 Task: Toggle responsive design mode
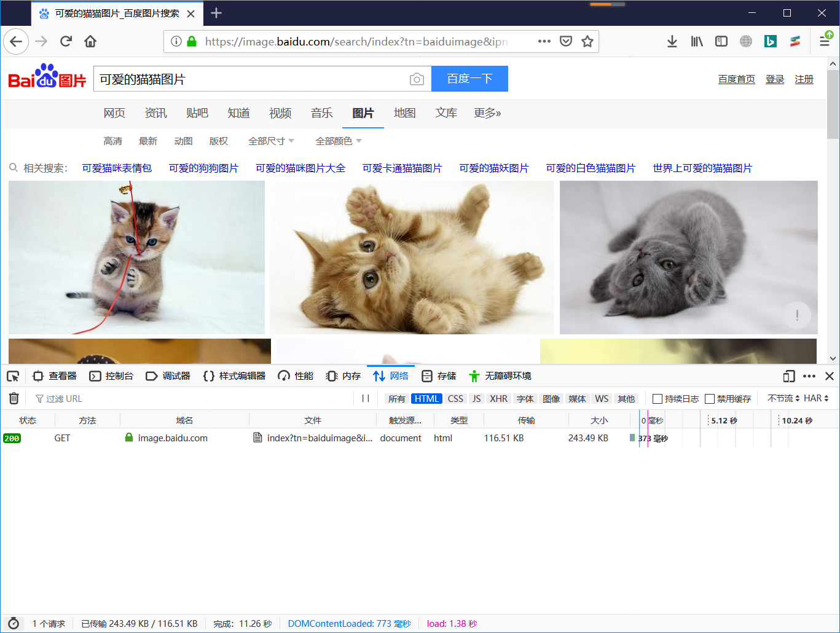point(789,376)
